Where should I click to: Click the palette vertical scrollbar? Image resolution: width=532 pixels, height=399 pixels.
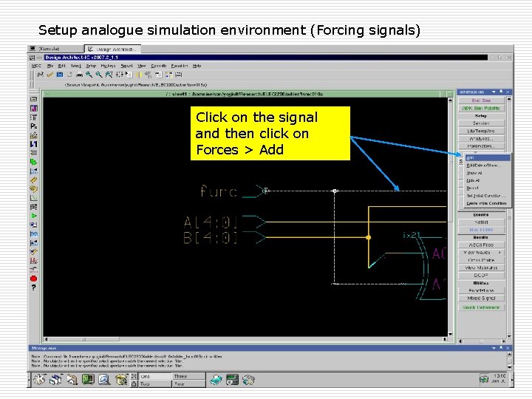(x=509, y=217)
